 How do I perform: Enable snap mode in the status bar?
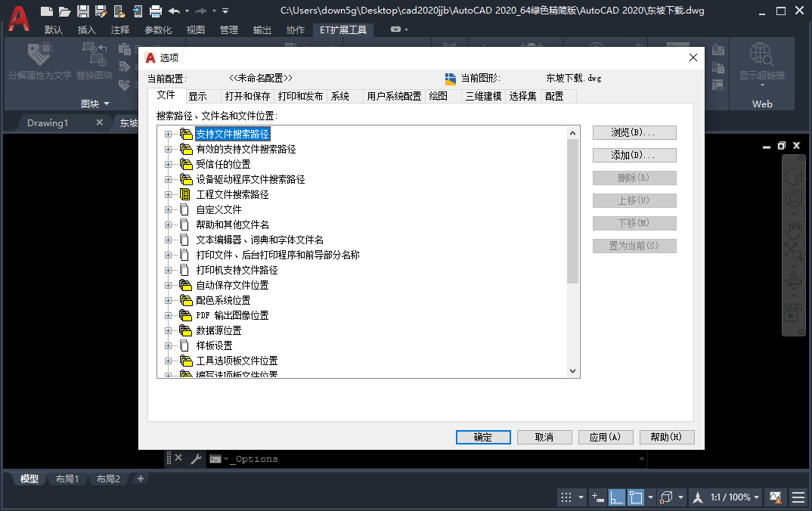[597, 497]
